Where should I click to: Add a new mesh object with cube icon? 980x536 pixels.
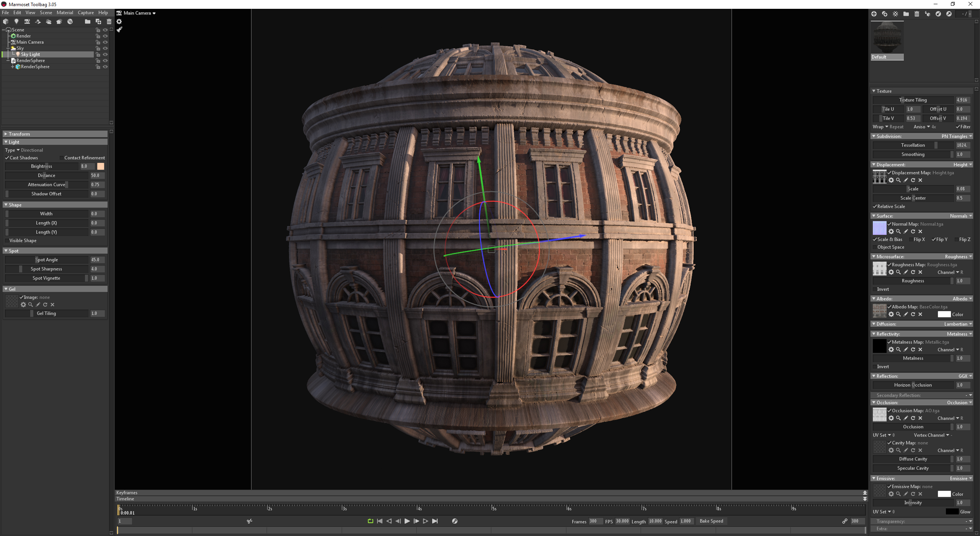pos(6,21)
